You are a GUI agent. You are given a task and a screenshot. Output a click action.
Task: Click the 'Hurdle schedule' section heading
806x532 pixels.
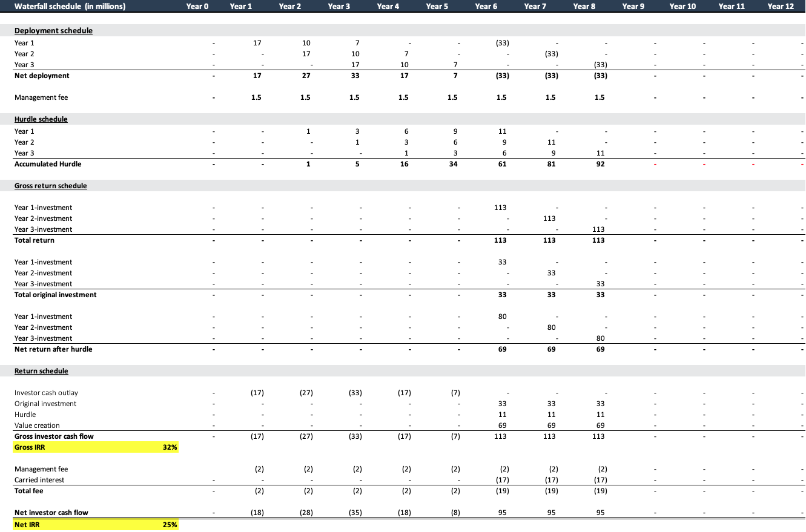click(41, 119)
